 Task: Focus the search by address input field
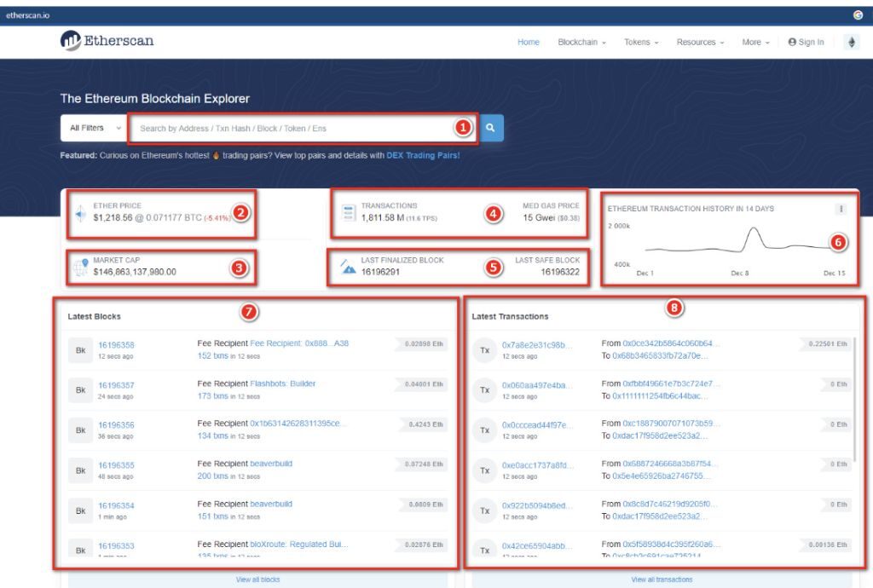[x=303, y=129]
